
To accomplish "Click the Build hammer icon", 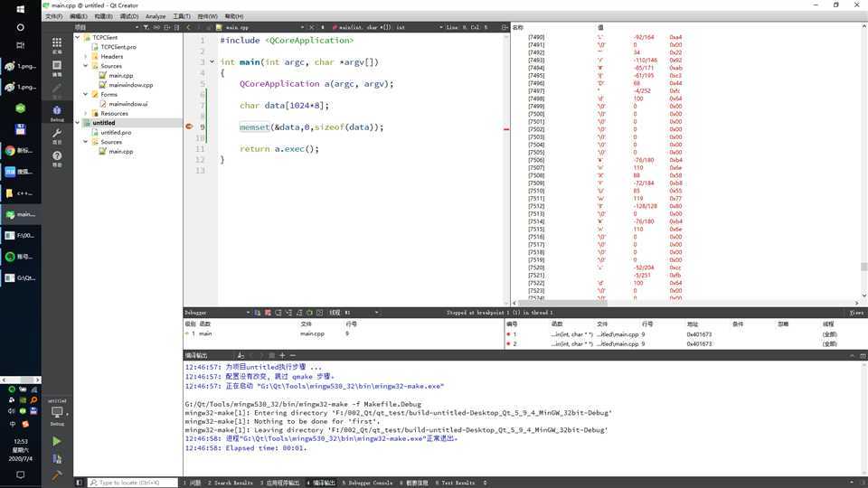I will tap(56, 474).
